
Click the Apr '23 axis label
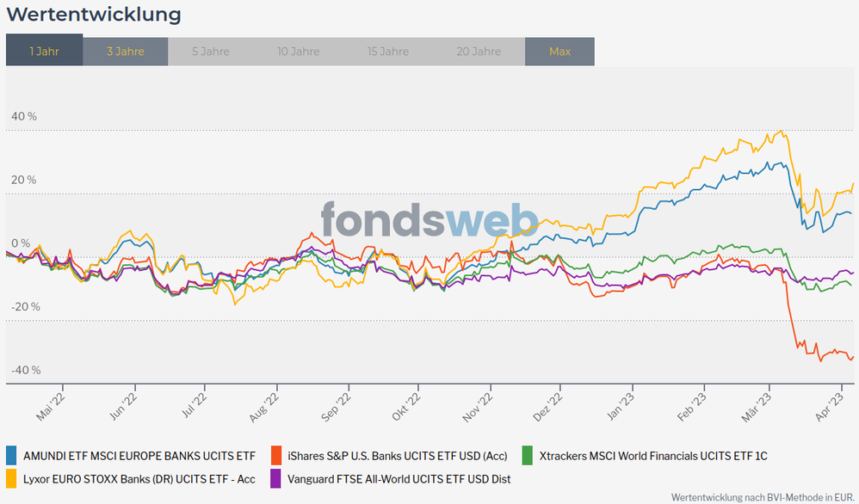(x=830, y=407)
